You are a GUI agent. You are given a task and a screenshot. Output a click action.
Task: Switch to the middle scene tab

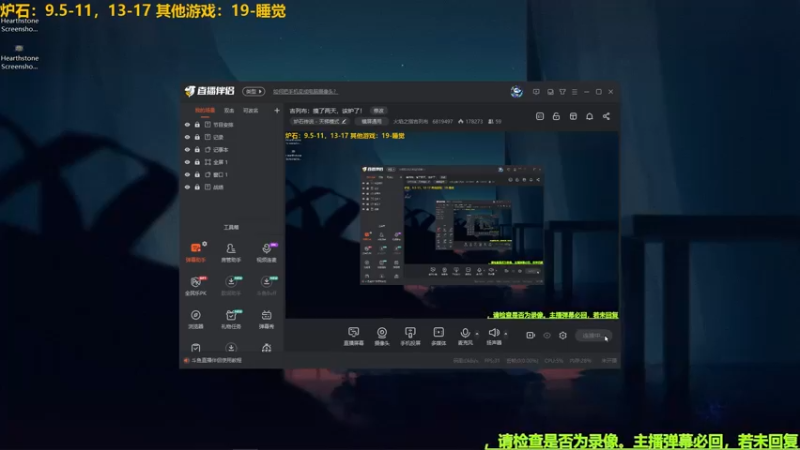229,110
